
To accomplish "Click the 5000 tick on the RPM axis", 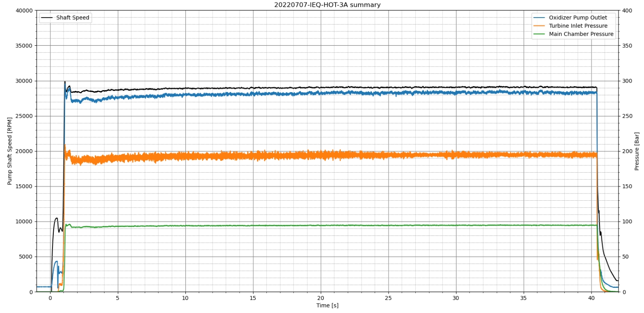I will click(x=26, y=257).
